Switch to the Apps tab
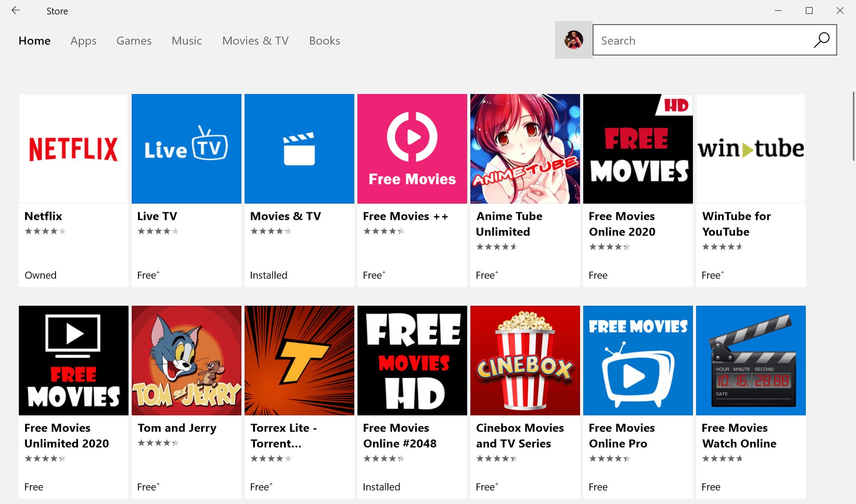 (83, 41)
